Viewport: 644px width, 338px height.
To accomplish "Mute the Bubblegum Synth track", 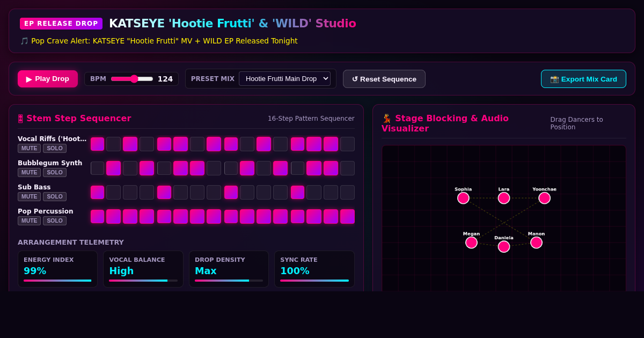I will (29, 172).
